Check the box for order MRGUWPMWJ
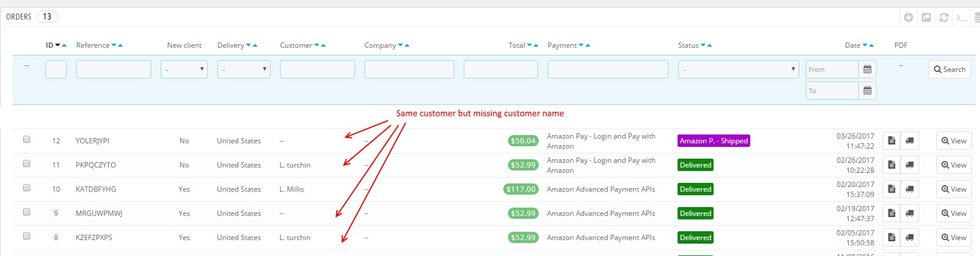 coord(27,212)
